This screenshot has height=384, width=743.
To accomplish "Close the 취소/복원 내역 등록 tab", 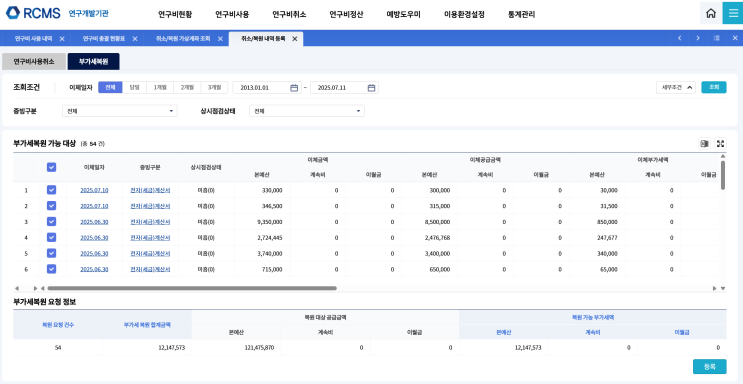I will [295, 39].
